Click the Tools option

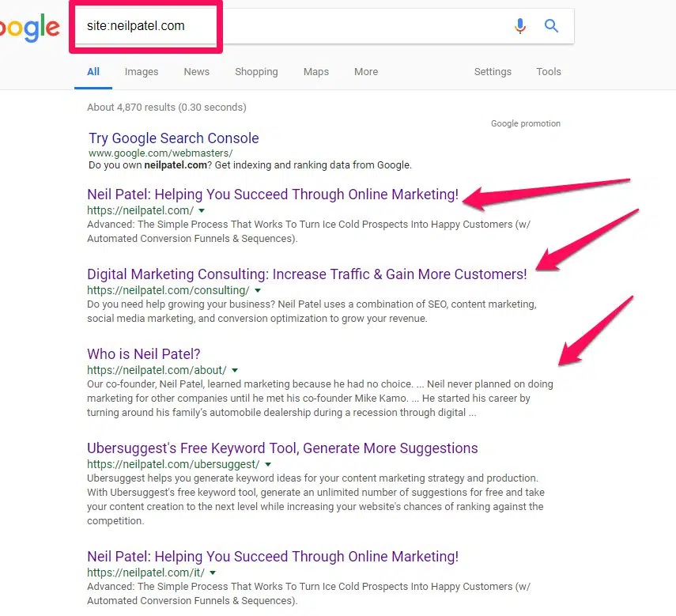pos(549,71)
